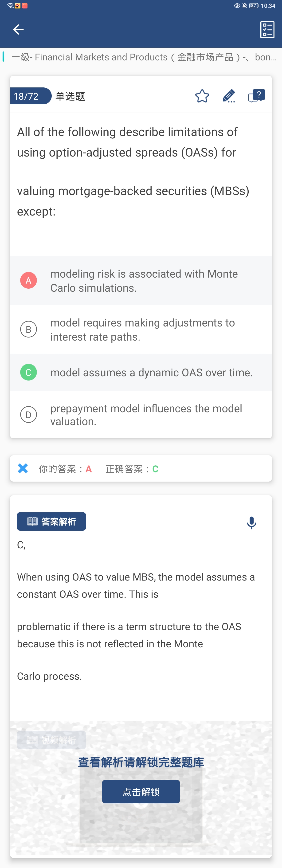
Task: Open the pencil note editor
Action: (x=229, y=96)
